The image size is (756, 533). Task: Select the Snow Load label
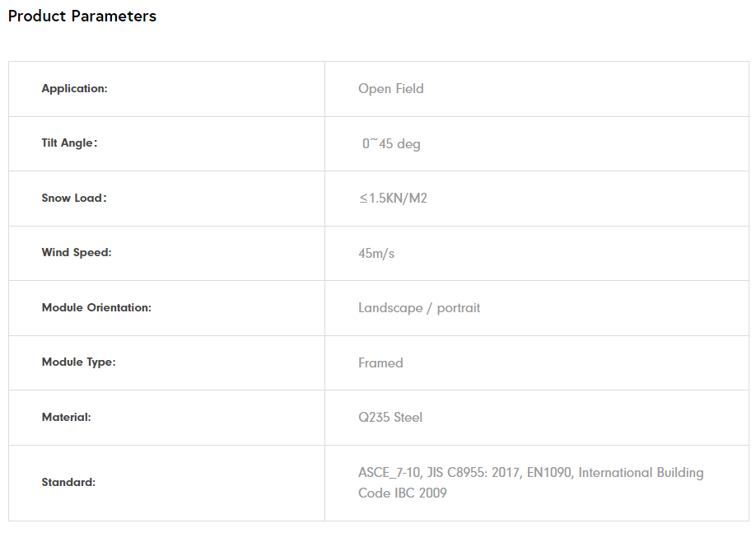click(x=74, y=199)
